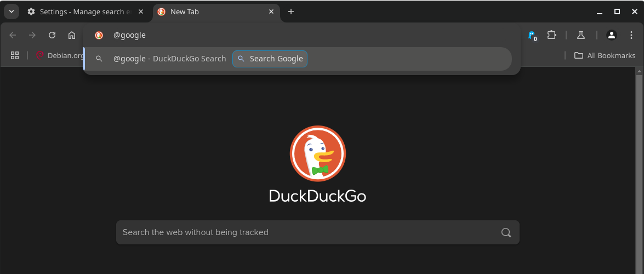This screenshot has height=274, width=644.
Task: Go forward to next page
Action: tap(32, 35)
